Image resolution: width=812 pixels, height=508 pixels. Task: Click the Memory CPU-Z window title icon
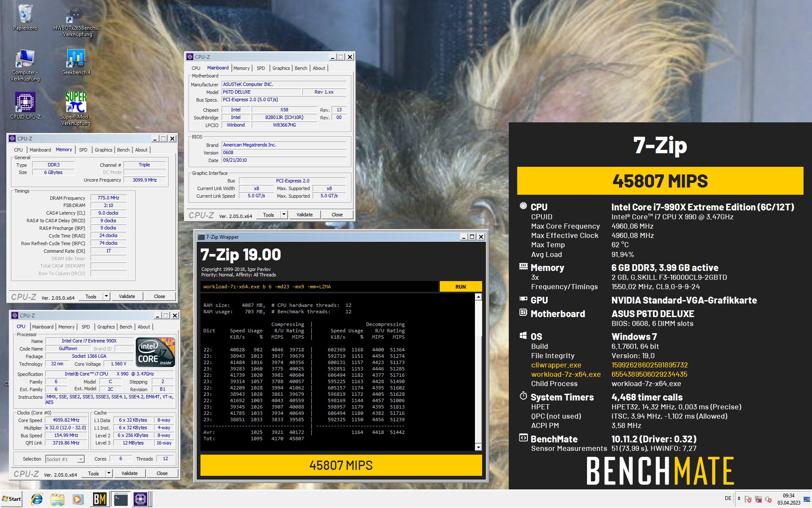[x=12, y=138]
